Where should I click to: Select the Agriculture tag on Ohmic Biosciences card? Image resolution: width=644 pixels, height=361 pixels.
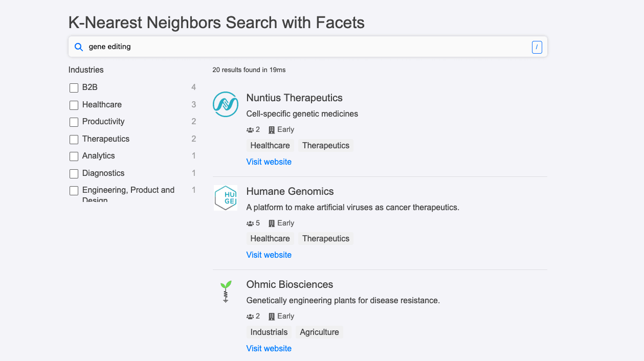(319, 332)
